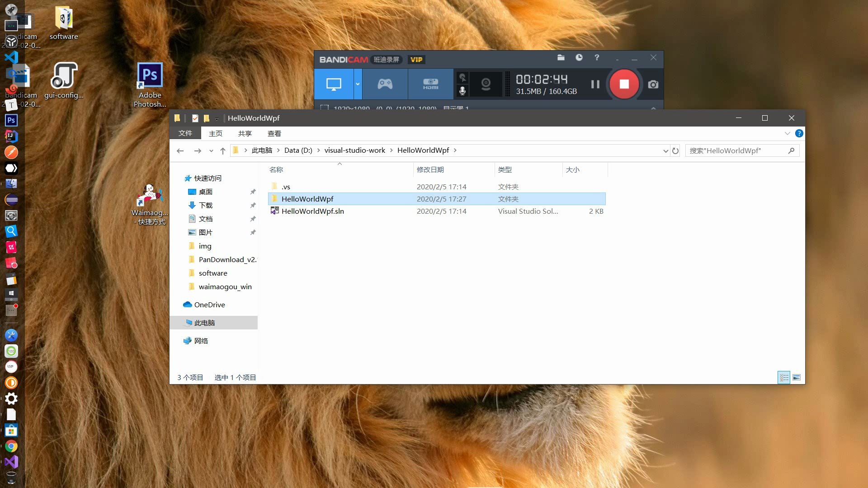
Task: Click the Bandicam pause recording button
Action: (595, 84)
